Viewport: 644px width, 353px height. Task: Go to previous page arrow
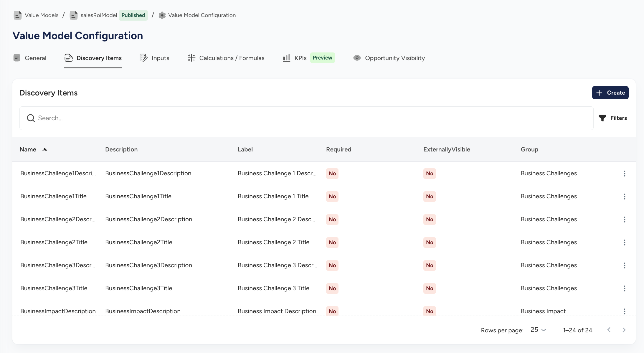coord(609,330)
